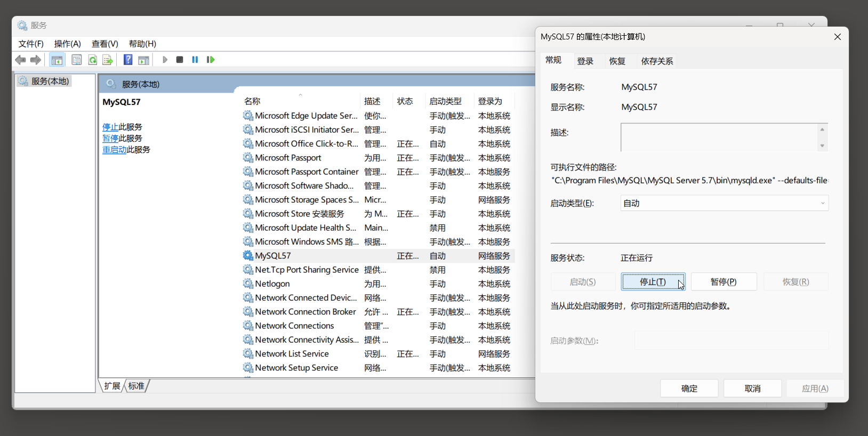Select the 常规 tab in properties

(553, 60)
